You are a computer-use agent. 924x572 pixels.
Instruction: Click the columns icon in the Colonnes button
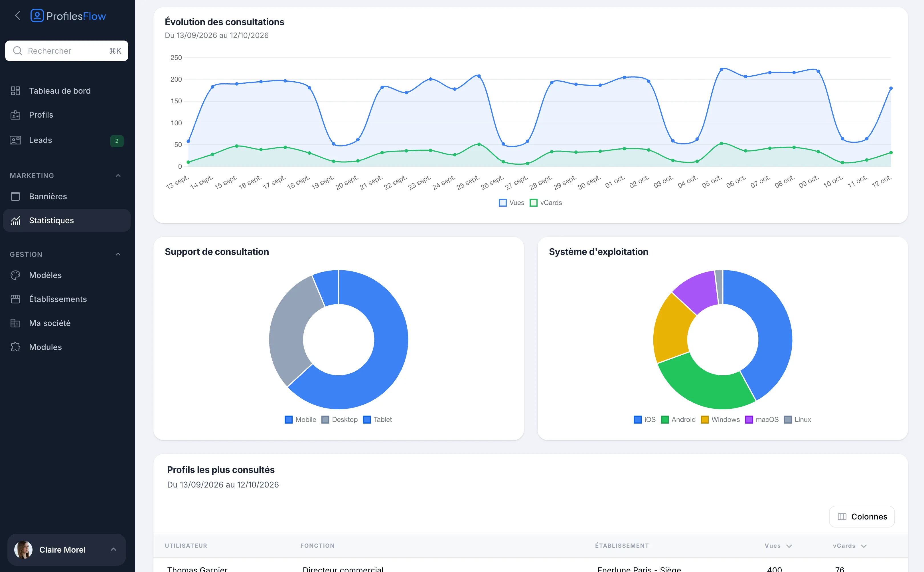point(842,517)
